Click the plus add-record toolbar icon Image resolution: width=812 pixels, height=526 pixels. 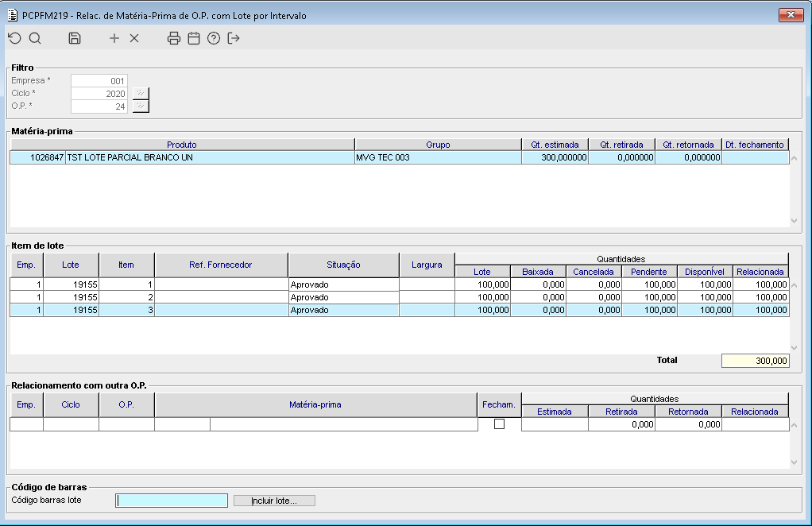(114, 38)
